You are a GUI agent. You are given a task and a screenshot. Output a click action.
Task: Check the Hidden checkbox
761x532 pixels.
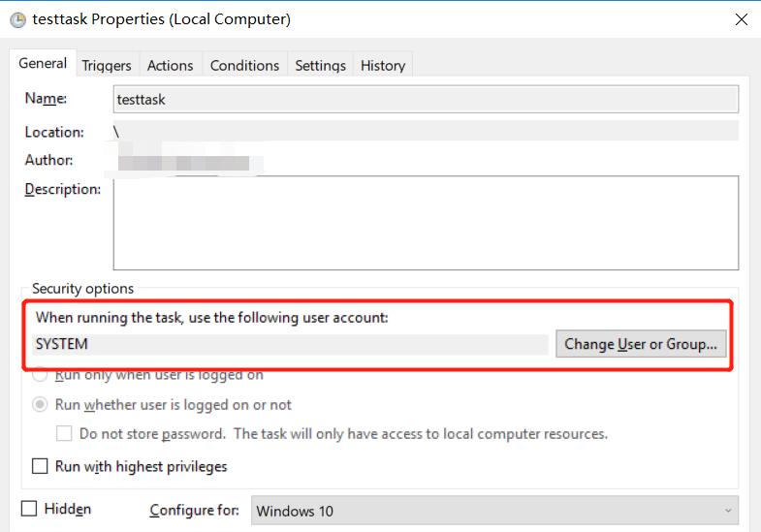[x=29, y=509]
